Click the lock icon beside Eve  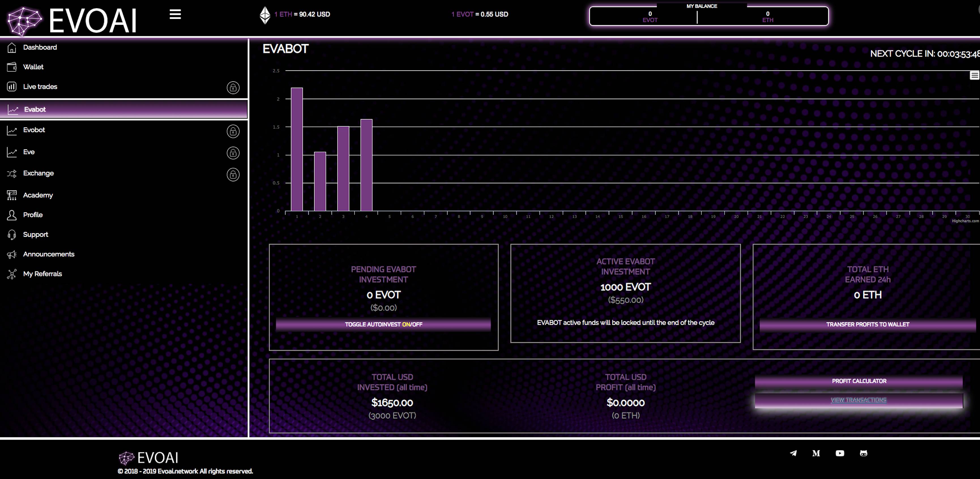233,153
